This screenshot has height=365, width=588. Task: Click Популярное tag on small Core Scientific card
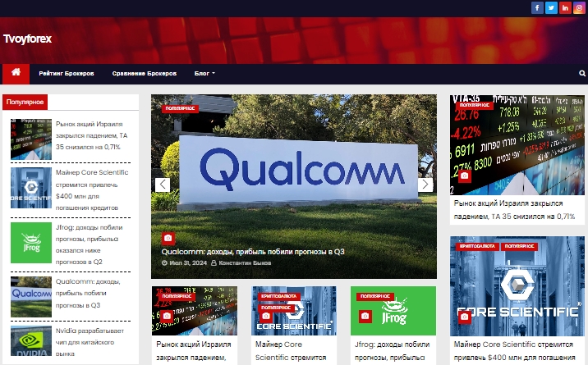276,308
